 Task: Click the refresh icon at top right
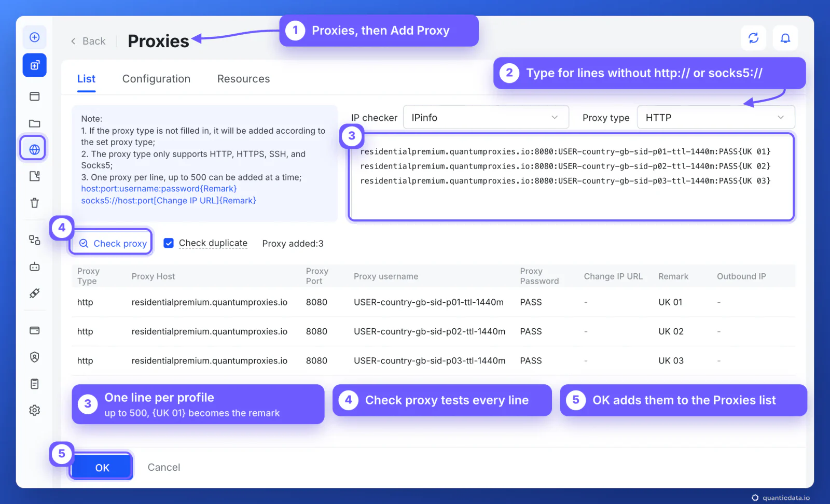coord(754,38)
